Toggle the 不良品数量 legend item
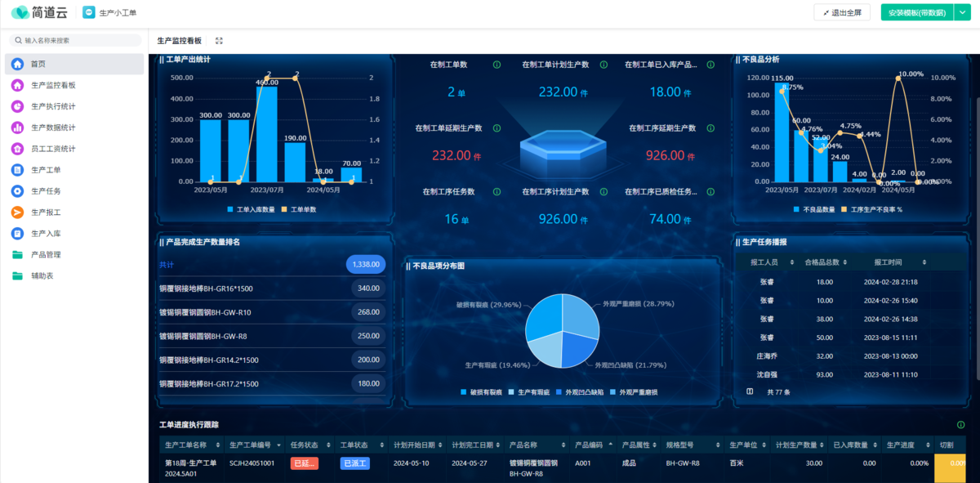 (813, 210)
